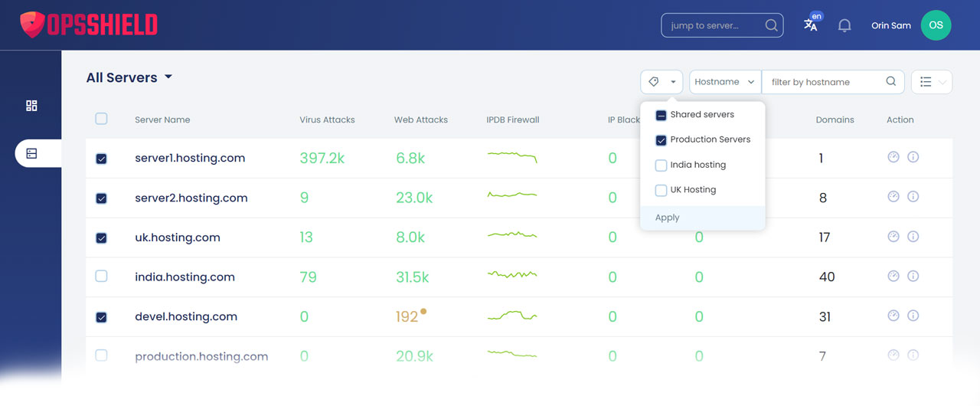Click the info icon for server1.hosting.com
Viewport: 980px width, 406px height.
[x=913, y=157]
